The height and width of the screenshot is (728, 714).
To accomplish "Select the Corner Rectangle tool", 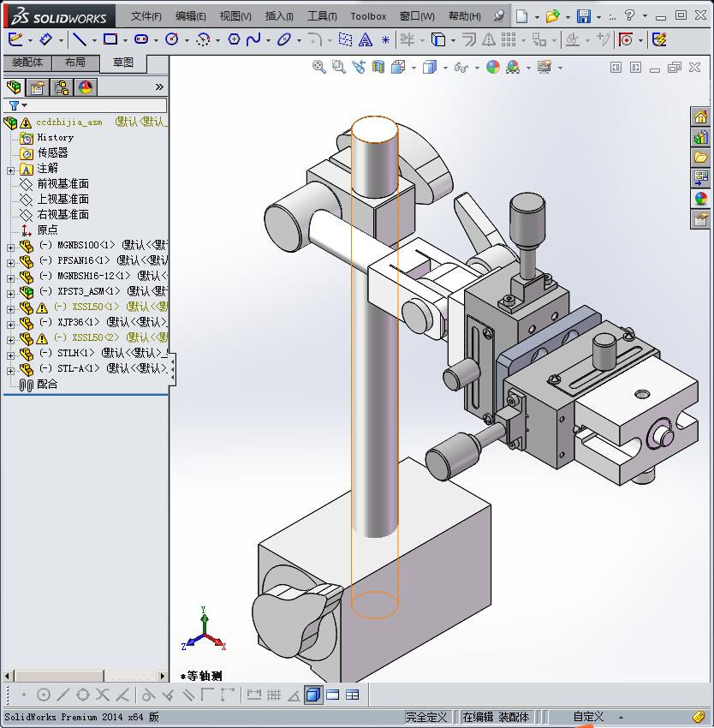I will [x=110, y=39].
